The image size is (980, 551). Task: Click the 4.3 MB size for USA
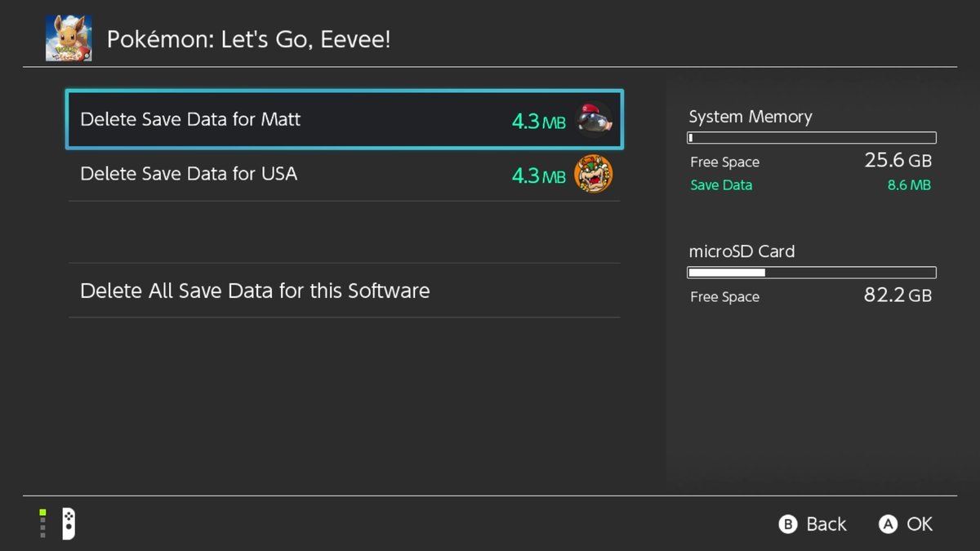pos(538,176)
